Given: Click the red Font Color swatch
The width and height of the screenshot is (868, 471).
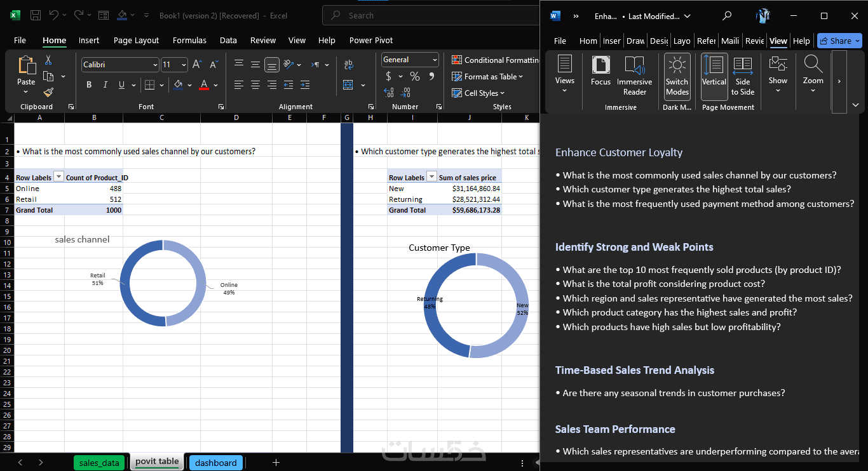Looking at the screenshot, I should [204, 85].
